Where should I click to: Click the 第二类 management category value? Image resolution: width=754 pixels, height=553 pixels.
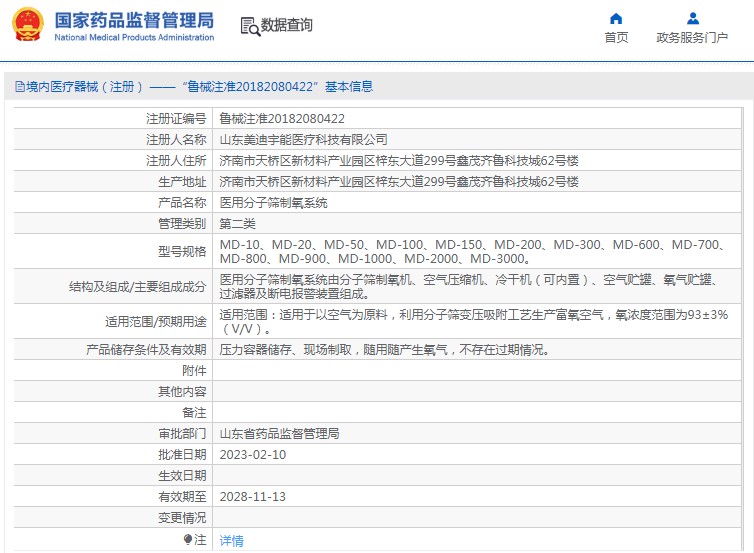(x=238, y=224)
